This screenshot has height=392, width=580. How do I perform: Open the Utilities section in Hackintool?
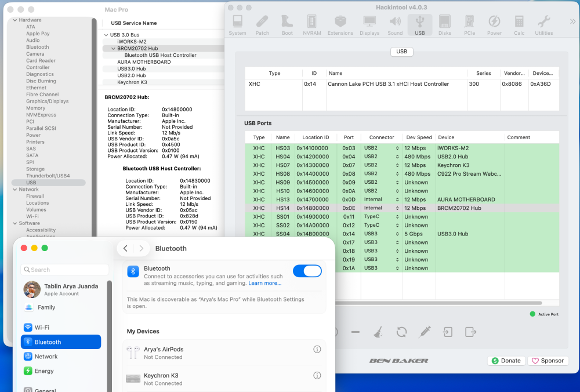coord(544,25)
